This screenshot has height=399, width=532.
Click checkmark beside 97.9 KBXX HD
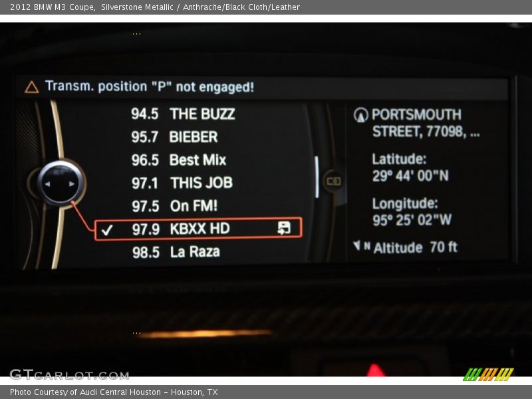tap(107, 230)
